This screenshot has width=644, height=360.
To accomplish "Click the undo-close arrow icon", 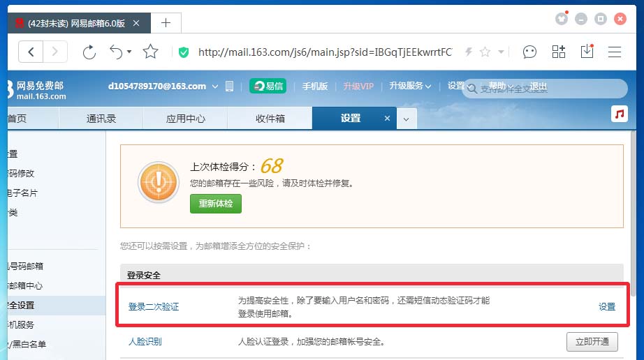I will 116,52.
